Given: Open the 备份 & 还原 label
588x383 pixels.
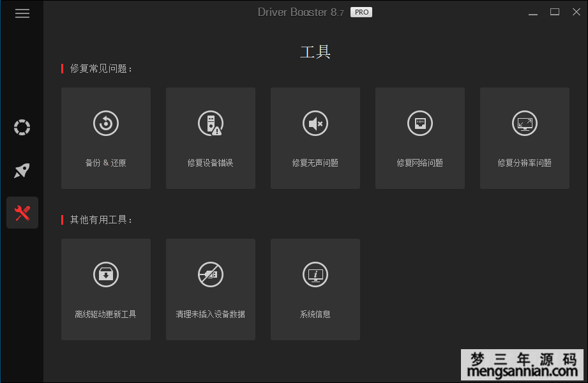Looking at the screenshot, I should (106, 163).
